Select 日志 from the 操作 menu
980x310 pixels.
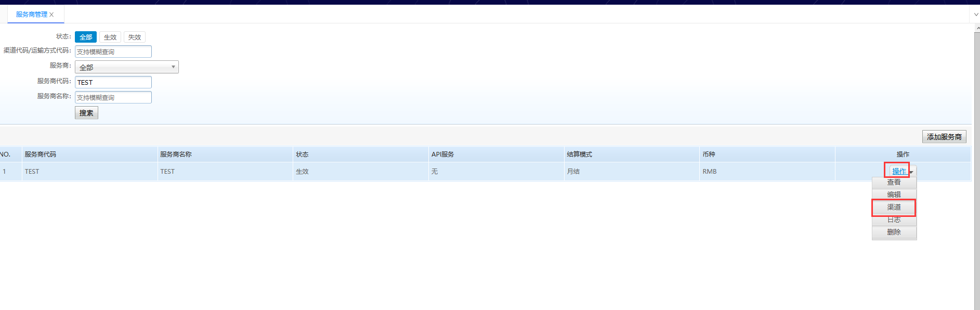894,220
